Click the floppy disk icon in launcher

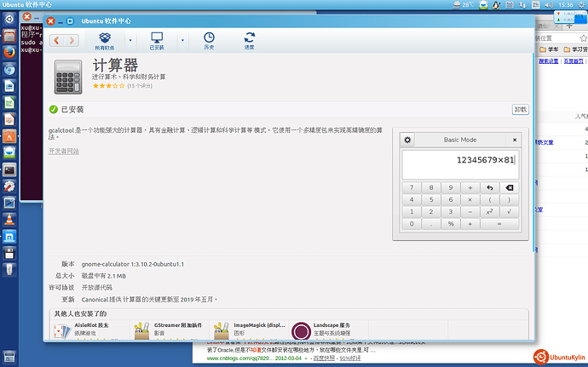[x=9, y=254]
